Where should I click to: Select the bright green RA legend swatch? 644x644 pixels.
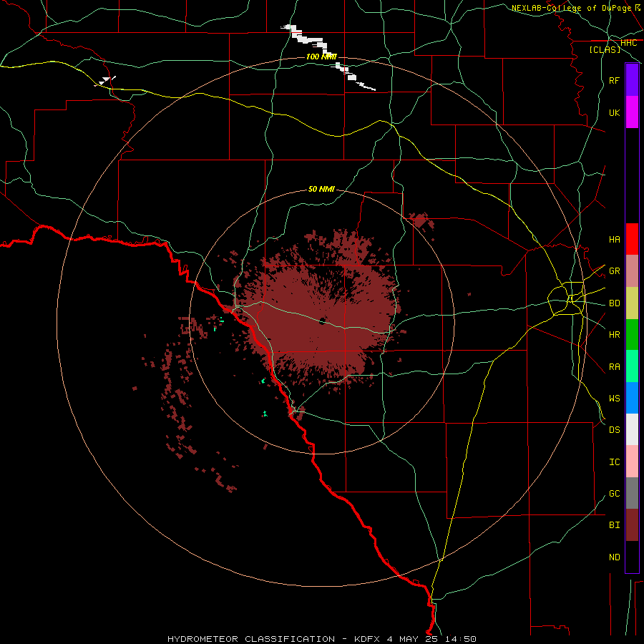(x=632, y=366)
